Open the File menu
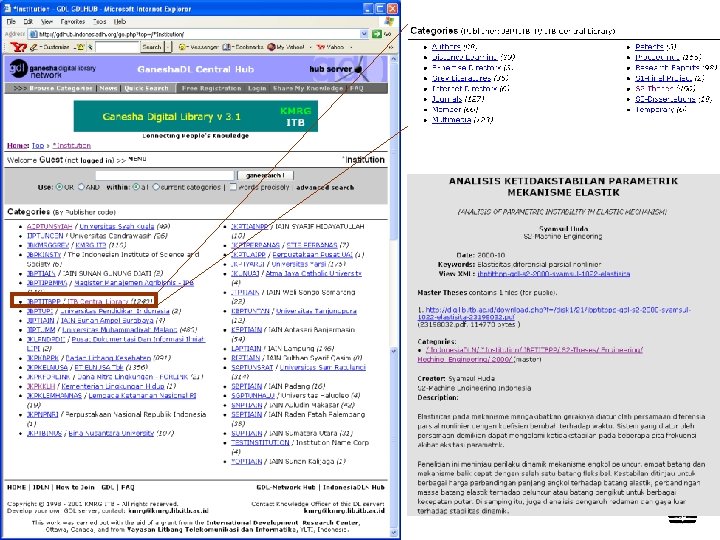Viewport: 720px width, 540px height. (x=11, y=21)
